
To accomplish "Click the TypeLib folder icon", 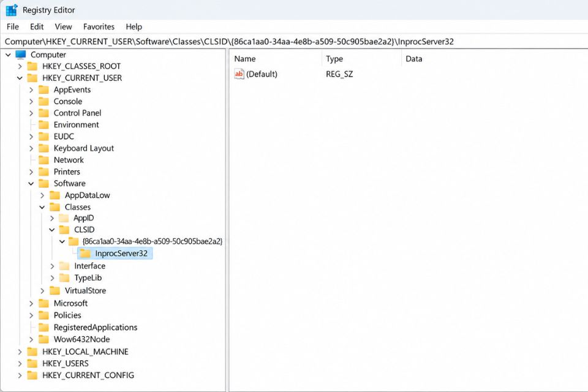I will pos(64,277).
